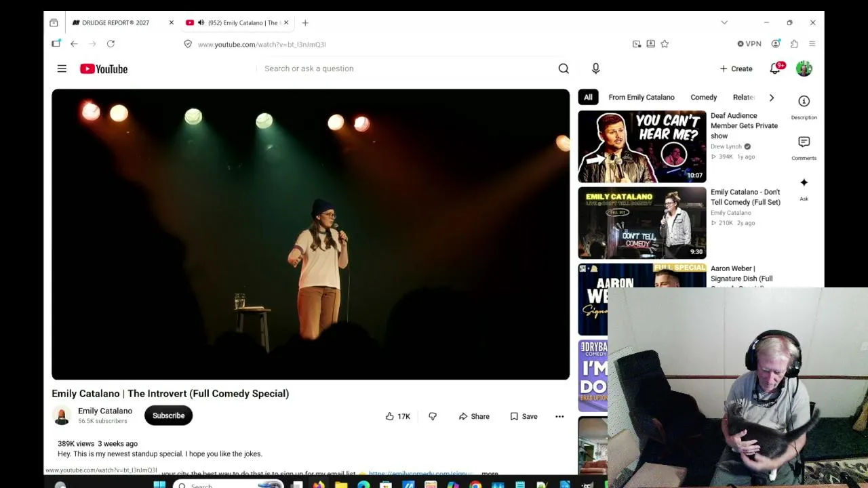Dislike the video with thumbs down
The image size is (868, 488).
click(x=433, y=416)
